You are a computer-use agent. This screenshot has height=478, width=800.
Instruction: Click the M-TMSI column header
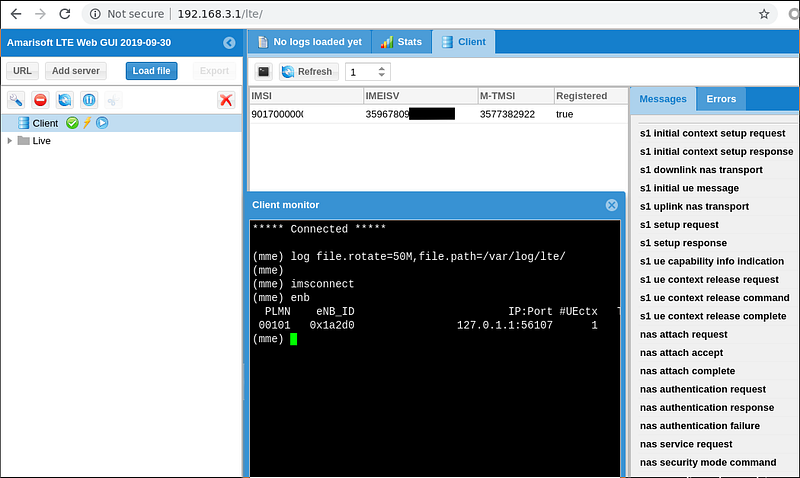click(516, 96)
